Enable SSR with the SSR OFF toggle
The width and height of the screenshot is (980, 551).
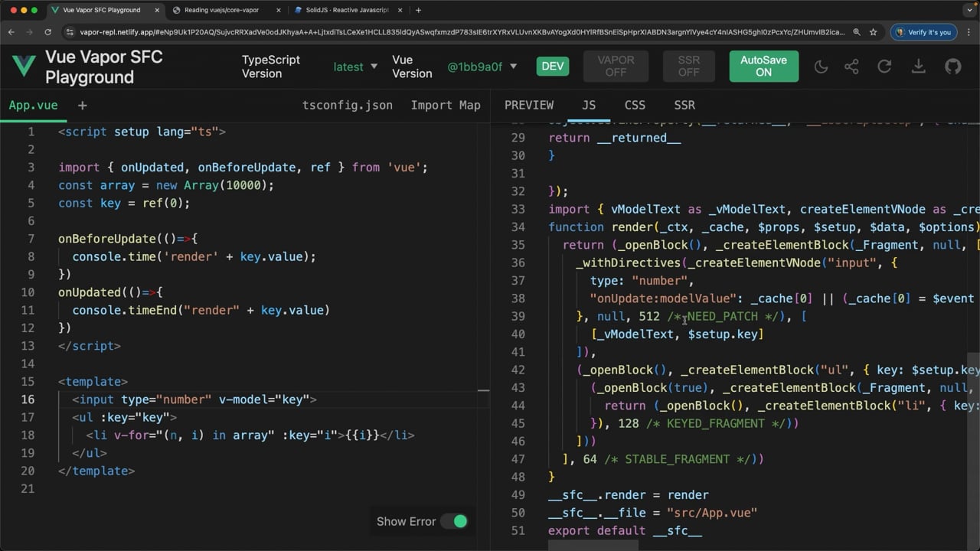click(x=688, y=67)
